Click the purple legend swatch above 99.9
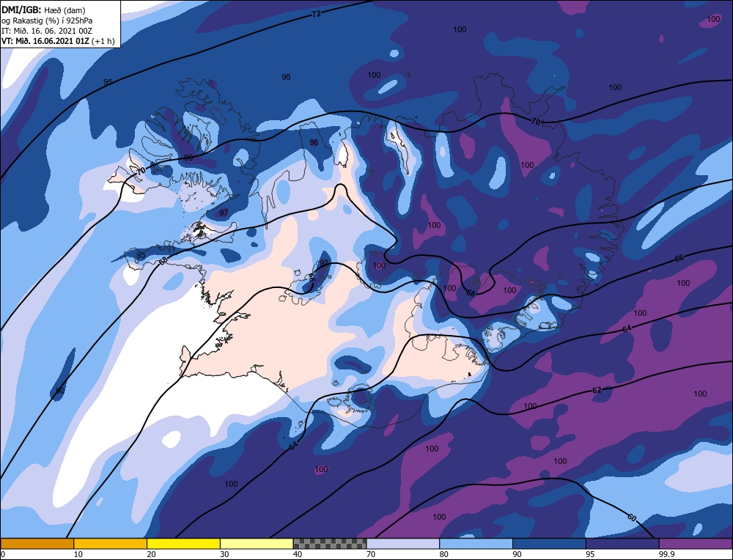The image size is (733, 560). 696,543
